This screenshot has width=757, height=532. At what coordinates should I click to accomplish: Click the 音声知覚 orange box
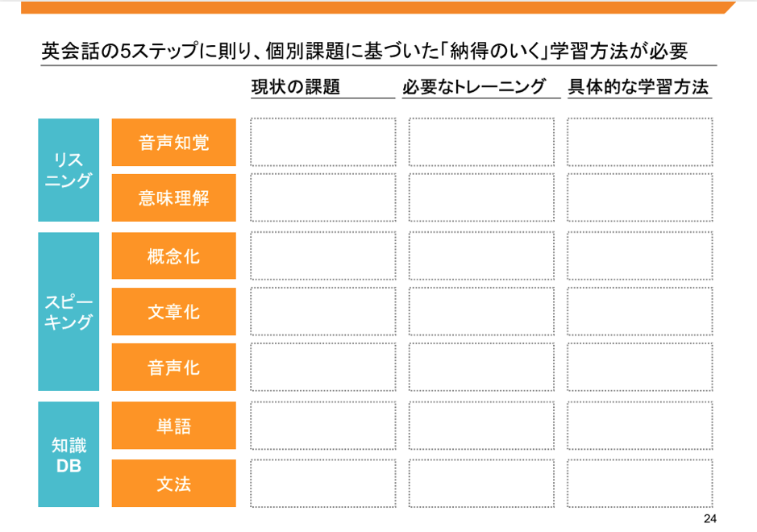pos(174,143)
